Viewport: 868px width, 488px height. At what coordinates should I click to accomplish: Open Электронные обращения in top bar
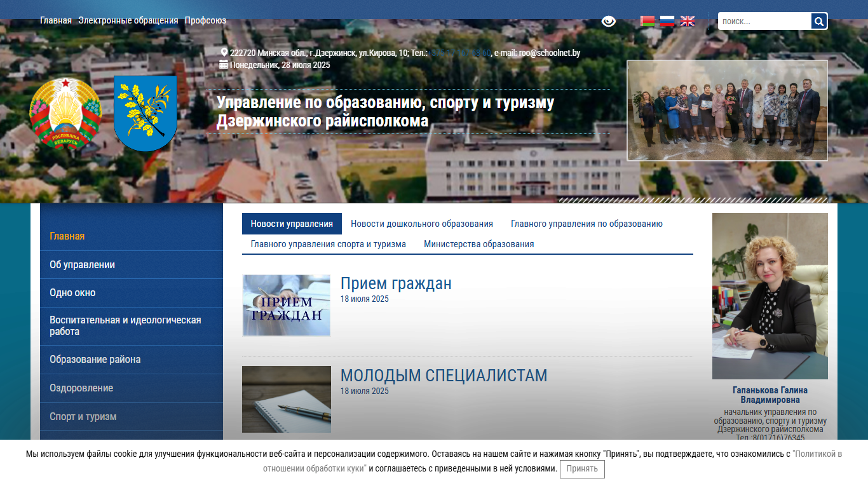(x=128, y=20)
